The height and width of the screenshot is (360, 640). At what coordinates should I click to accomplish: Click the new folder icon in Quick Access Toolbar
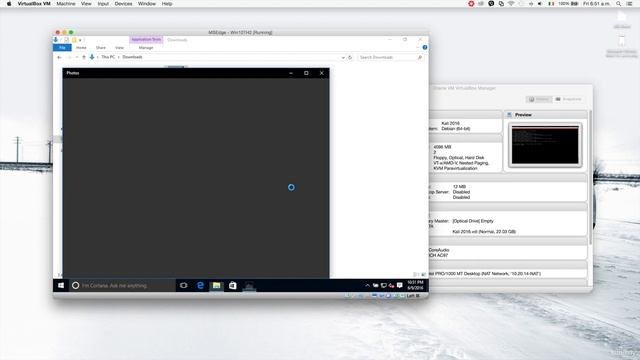pyautogui.click(x=74, y=40)
